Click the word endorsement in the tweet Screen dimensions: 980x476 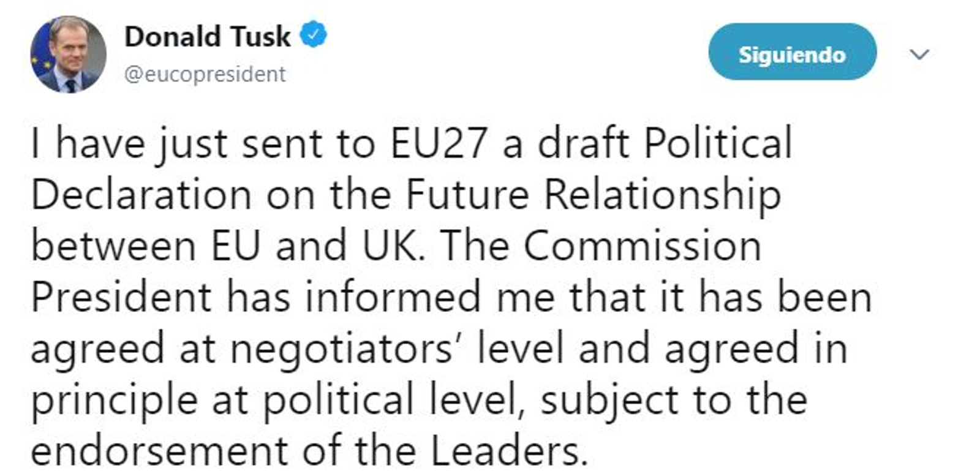[x=159, y=451]
